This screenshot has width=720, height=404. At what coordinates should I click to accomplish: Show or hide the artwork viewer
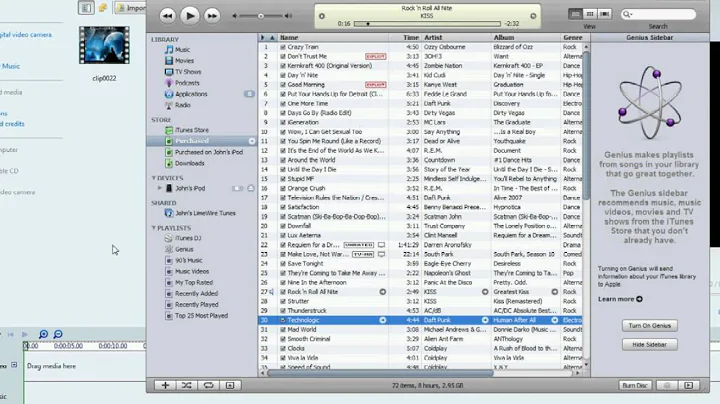click(230, 385)
